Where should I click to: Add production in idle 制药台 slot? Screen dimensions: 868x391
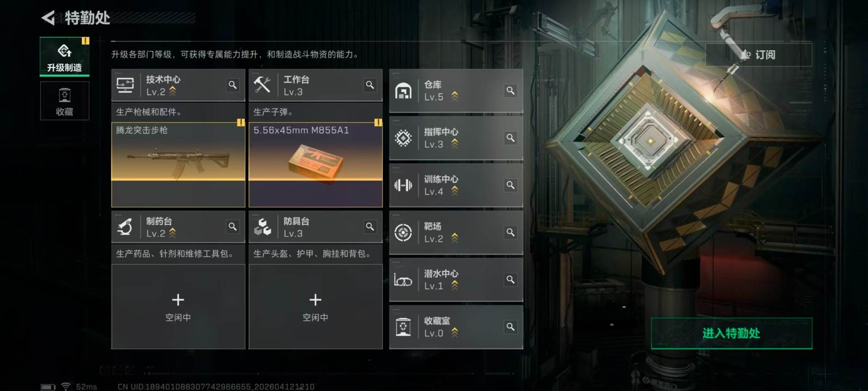coord(178,307)
